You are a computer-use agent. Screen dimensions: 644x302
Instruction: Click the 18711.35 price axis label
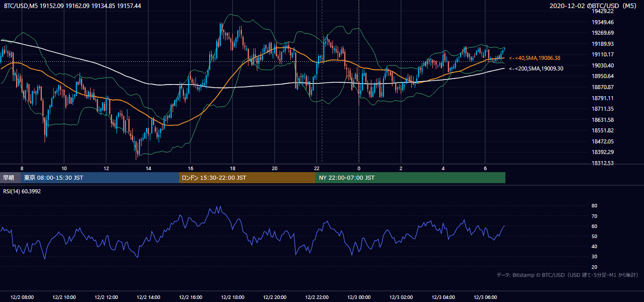pyautogui.click(x=603, y=109)
